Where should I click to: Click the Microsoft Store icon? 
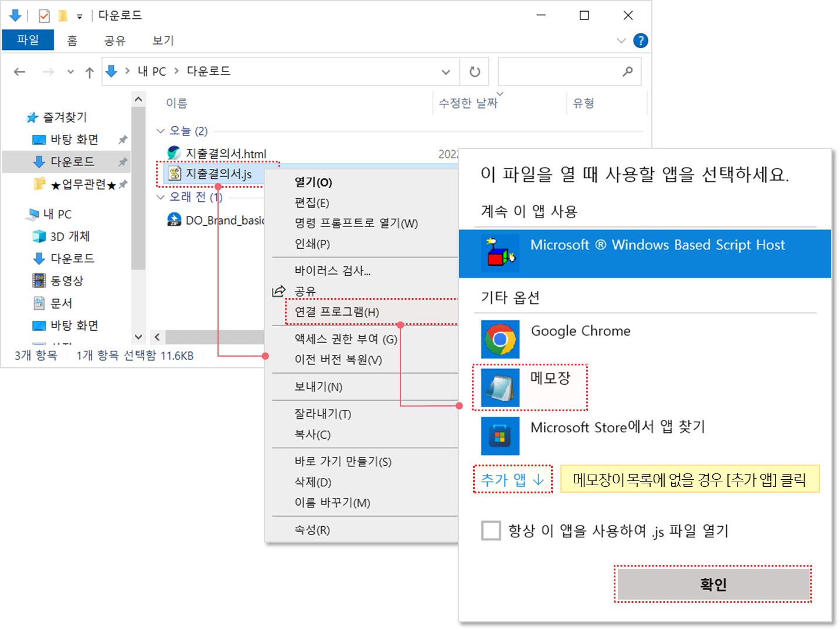[500, 436]
